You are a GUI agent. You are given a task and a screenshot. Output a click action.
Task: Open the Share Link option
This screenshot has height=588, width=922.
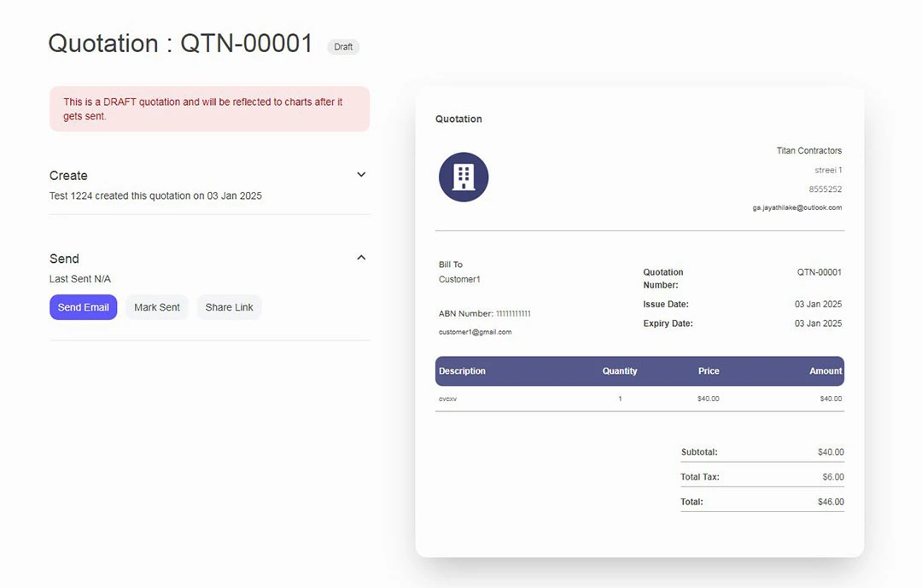pyautogui.click(x=229, y=307)
